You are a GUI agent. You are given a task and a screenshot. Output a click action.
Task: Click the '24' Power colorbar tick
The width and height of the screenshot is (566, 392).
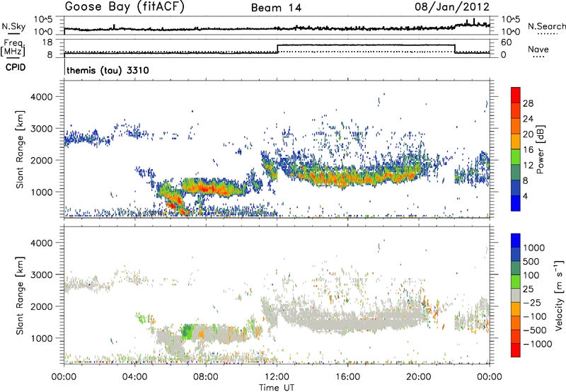coord(528,119)
